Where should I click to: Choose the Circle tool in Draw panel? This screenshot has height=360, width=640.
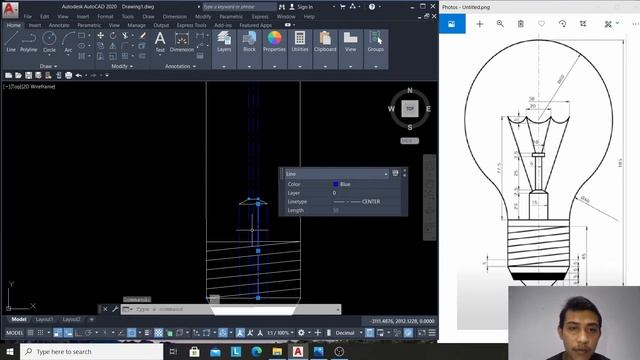pyautogui.click(x=49, y=42)
